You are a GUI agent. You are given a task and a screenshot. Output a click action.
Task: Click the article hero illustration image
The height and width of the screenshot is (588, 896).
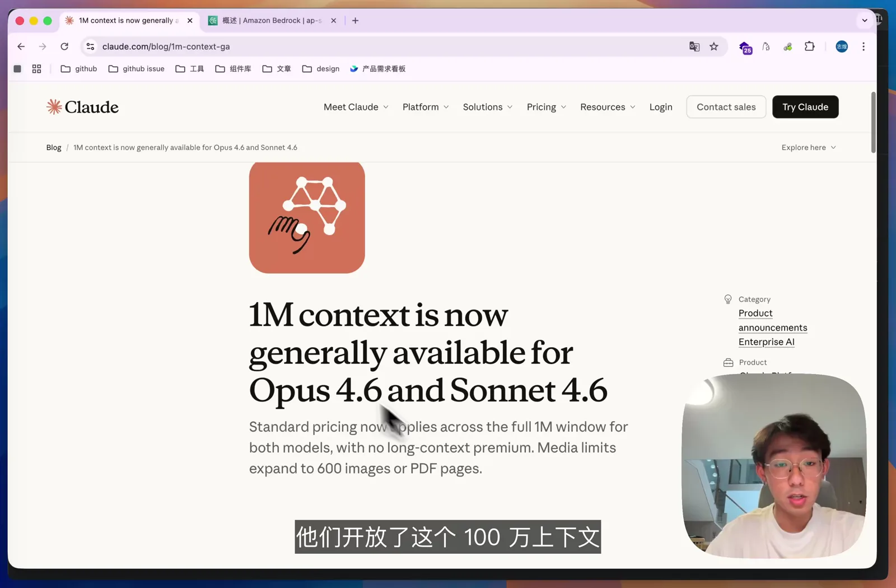[307, 218]
